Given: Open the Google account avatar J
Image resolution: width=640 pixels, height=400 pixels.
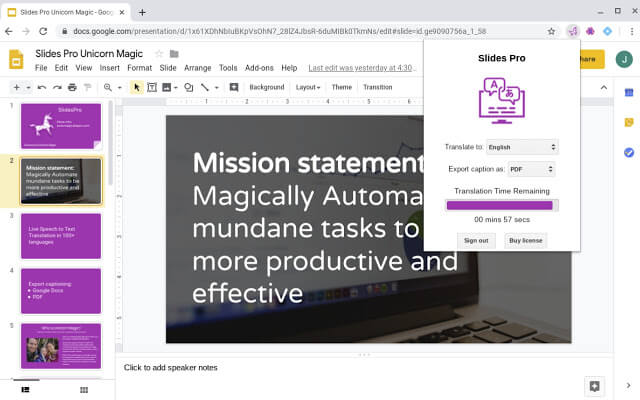Looking at the screenshot, I should click(x=624, y=59).
